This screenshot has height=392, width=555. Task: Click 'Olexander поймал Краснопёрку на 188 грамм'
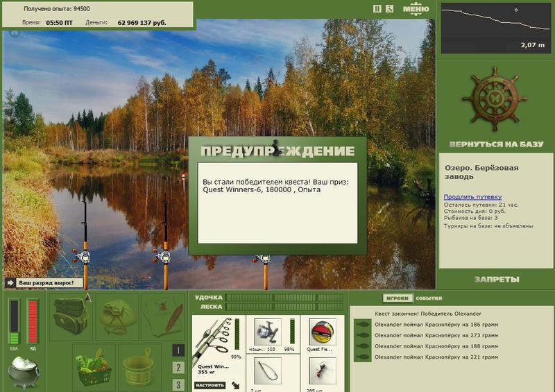coord(436,346)
